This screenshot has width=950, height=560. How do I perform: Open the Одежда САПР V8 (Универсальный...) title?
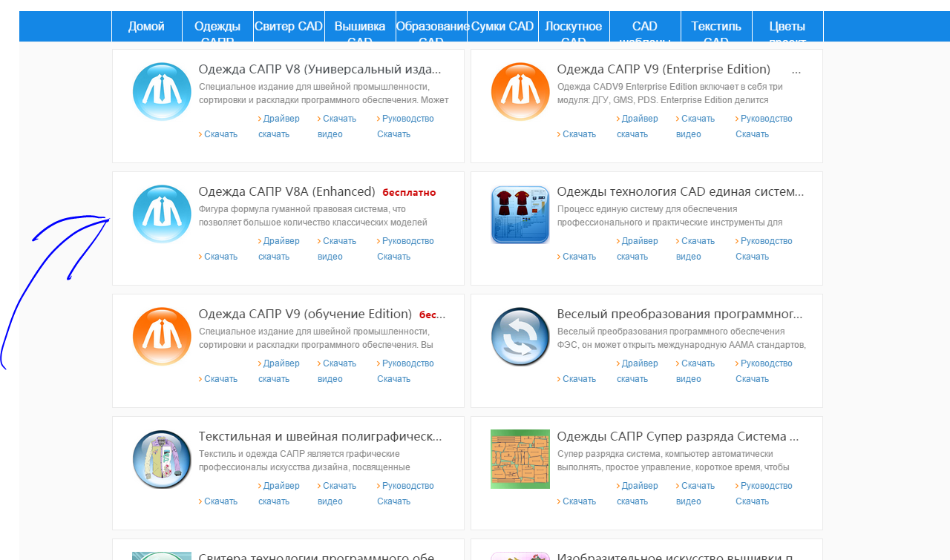320,70
